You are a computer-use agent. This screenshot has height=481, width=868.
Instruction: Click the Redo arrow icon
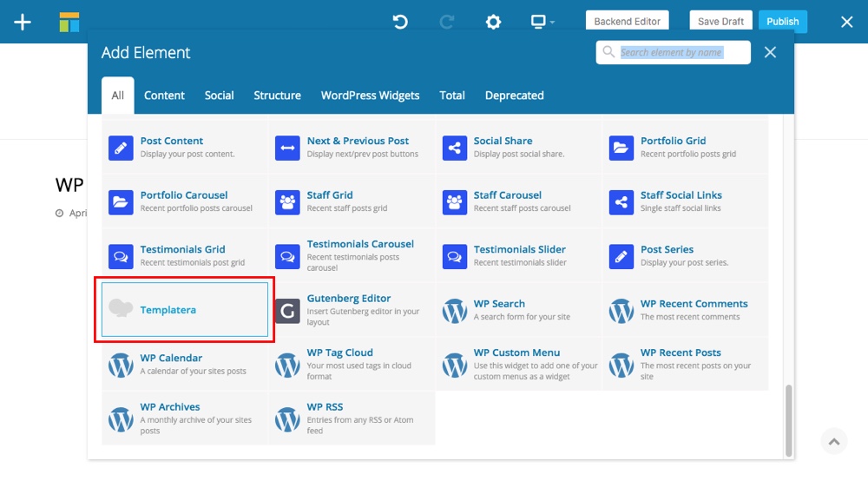coord(447,22)
